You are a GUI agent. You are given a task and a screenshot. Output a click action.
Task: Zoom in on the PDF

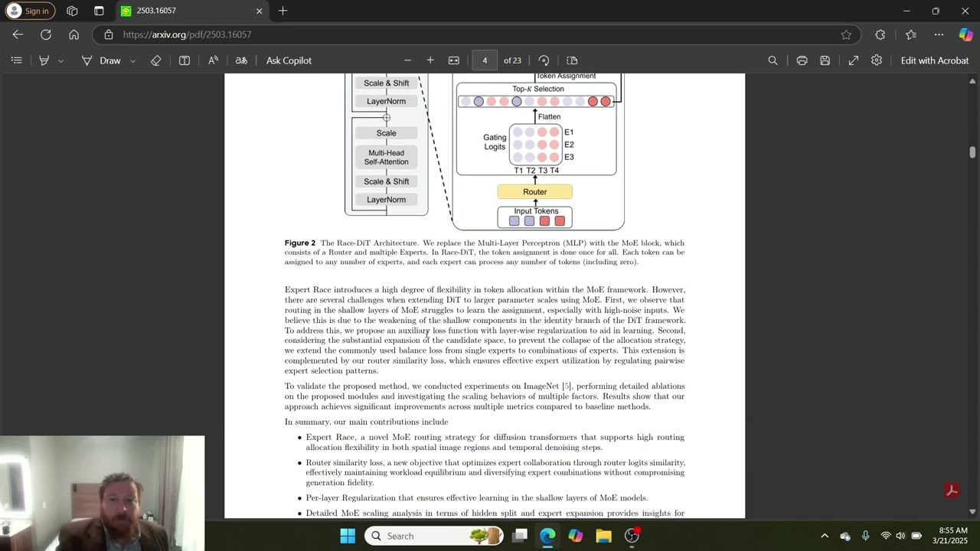click(430, 60)
